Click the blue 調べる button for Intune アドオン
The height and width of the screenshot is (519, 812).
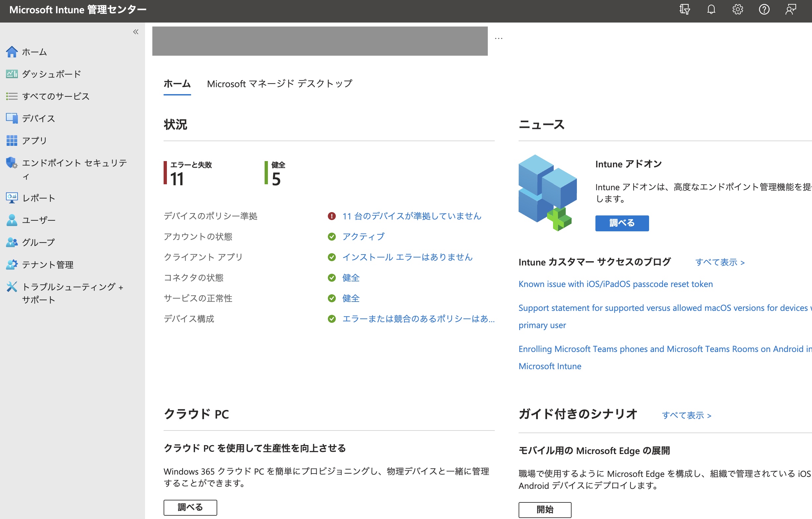click(622, 223)
